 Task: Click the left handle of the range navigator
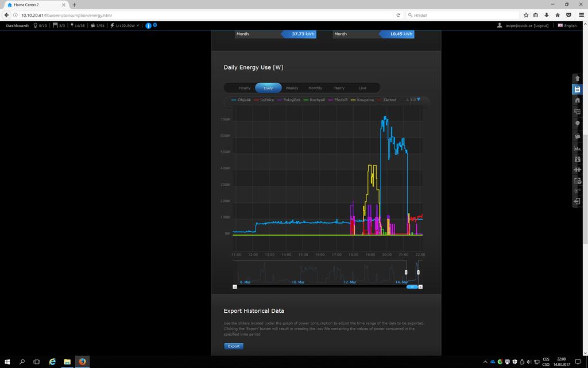(406, 272)
